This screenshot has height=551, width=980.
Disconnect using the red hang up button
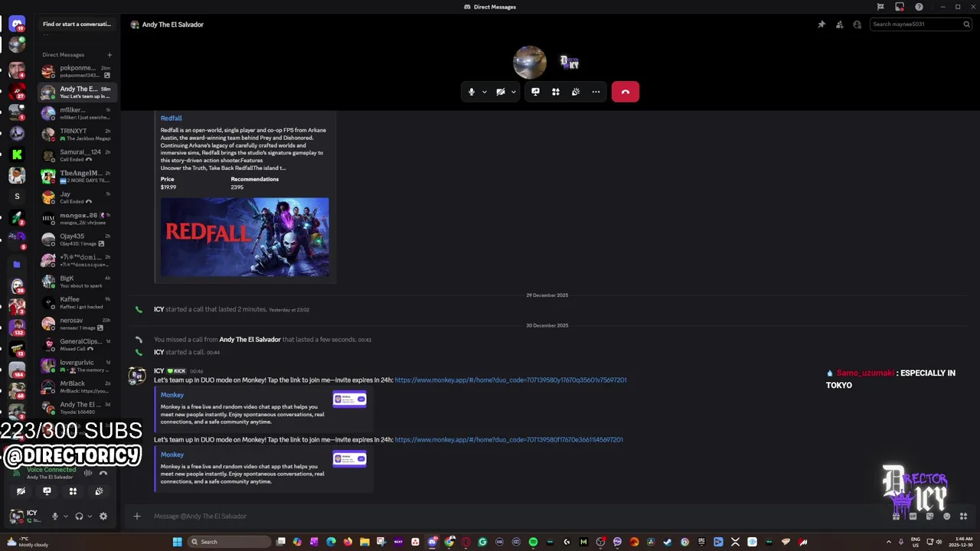[626, 92]
